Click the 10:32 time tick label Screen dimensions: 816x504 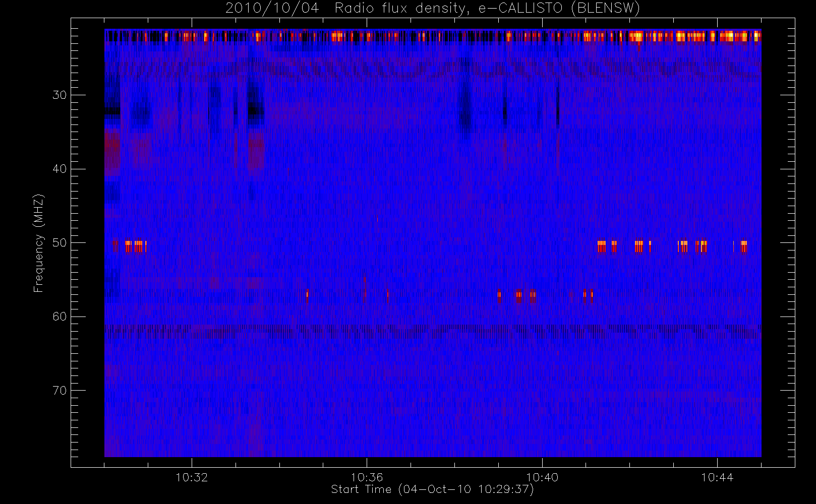point(192,477)
